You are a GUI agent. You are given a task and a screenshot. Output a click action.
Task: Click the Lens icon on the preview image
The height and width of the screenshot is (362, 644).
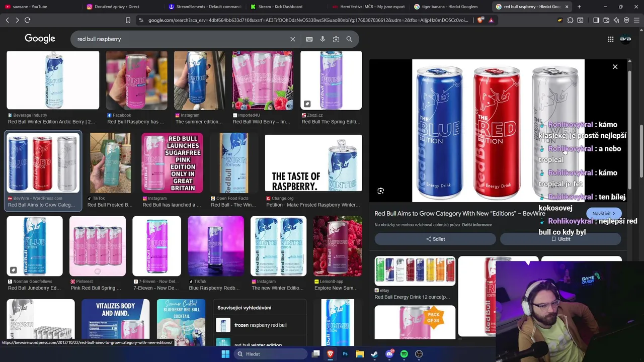click(381, 191)
